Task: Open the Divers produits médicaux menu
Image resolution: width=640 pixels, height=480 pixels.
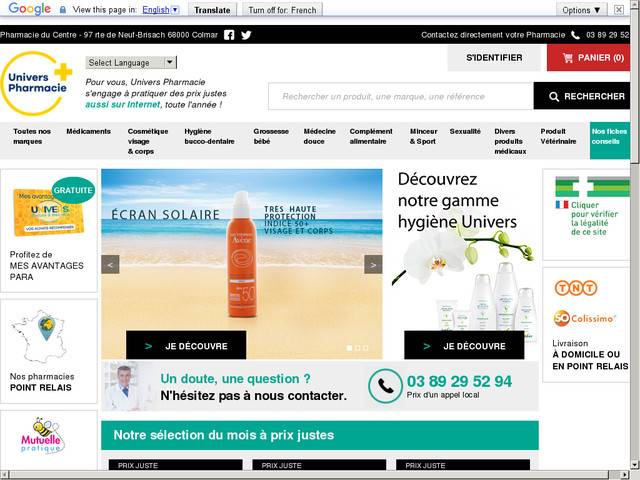Action: [510, 141]
